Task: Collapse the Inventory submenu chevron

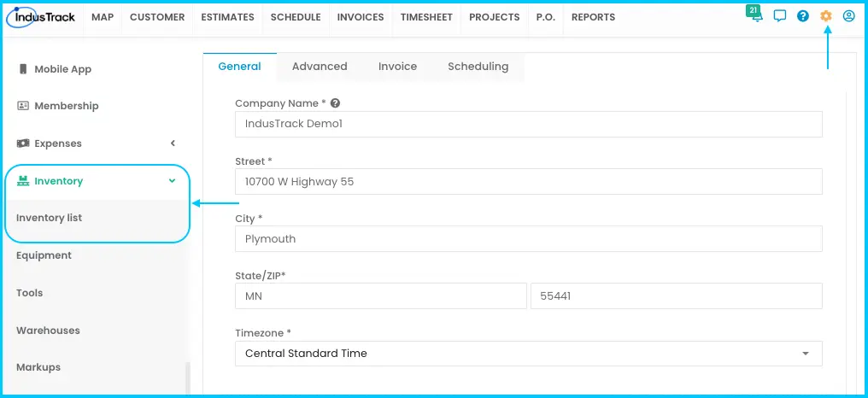Action: tap(173, 180)
